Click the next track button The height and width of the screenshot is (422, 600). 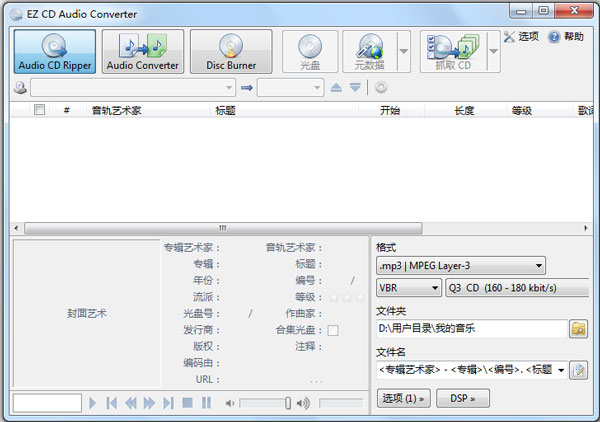pos(168,403)
